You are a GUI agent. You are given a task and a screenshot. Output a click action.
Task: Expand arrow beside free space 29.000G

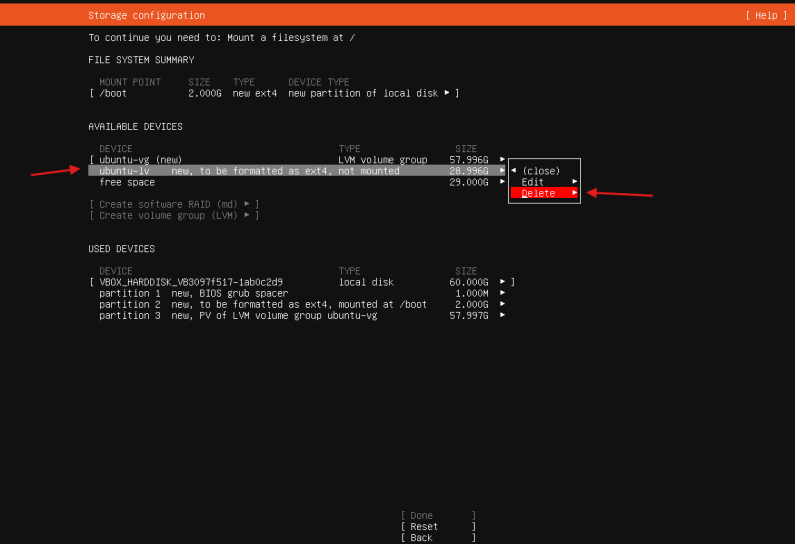tap(502, 182)
